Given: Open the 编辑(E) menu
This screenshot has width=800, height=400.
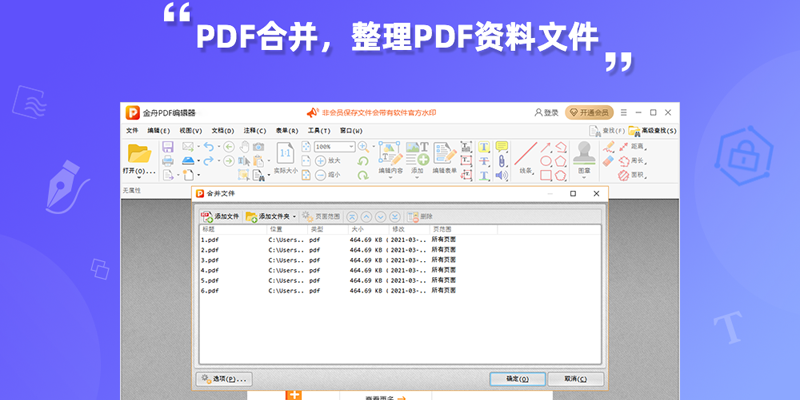Looking at the screenshot, I should pos(159,131).
